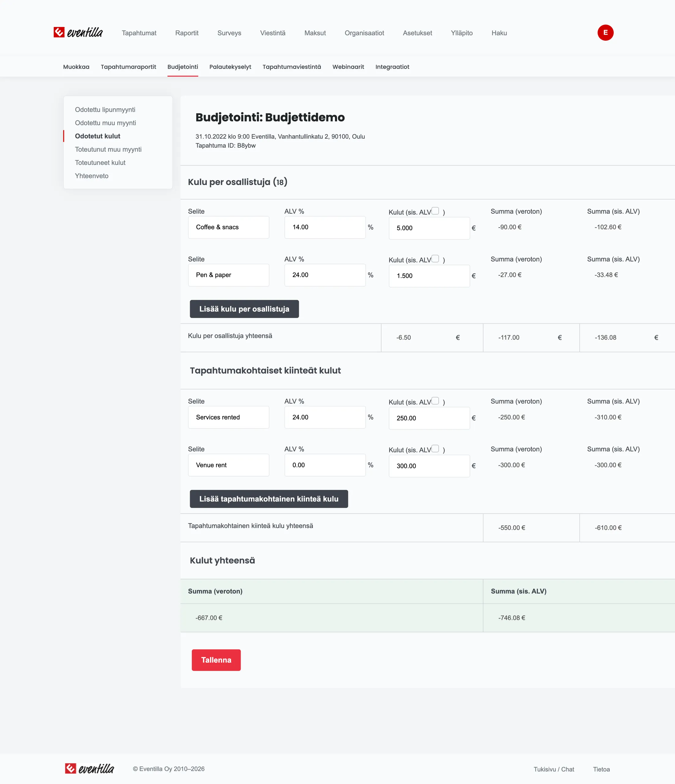This screenshot has width=675, height=784.
Task: Select the Budjetointi tab
Action: pos(183,67)
